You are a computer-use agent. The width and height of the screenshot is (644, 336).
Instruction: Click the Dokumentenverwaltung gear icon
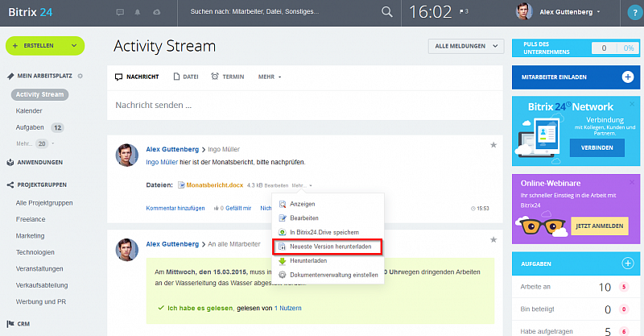(283, 275)
